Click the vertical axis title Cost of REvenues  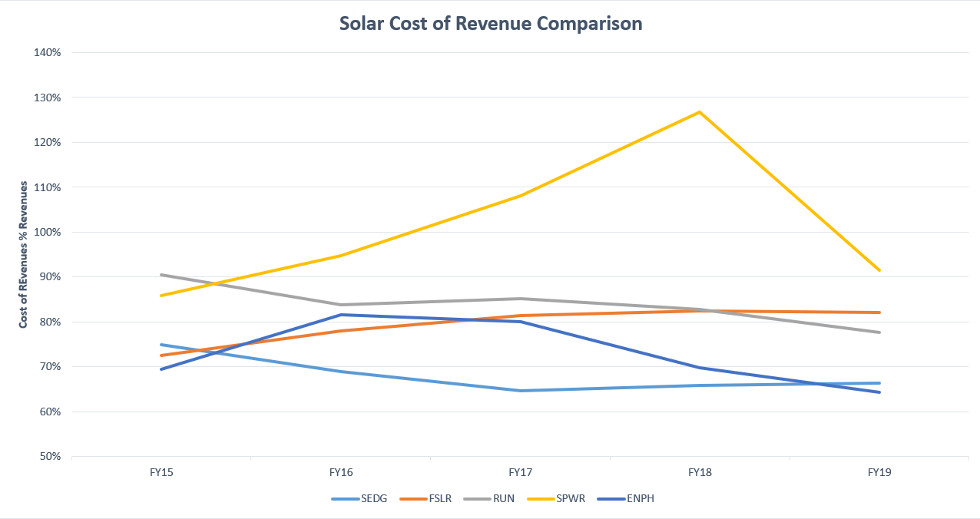point(23,255)
